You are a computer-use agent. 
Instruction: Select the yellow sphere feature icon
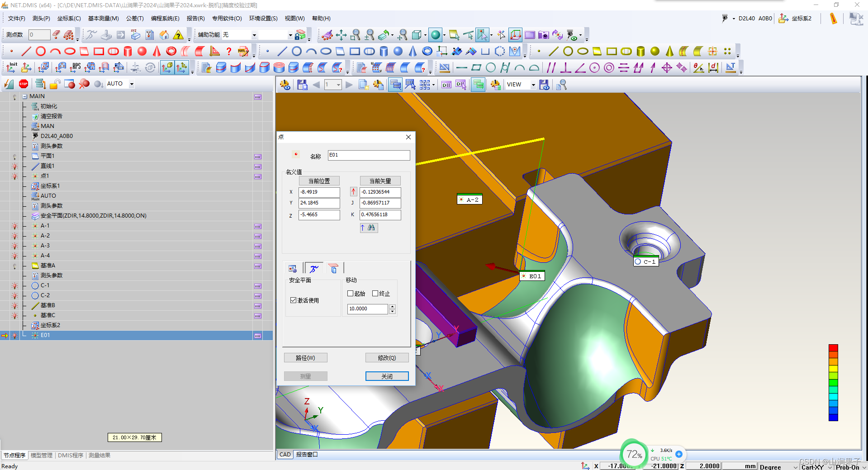click(655, 51)
